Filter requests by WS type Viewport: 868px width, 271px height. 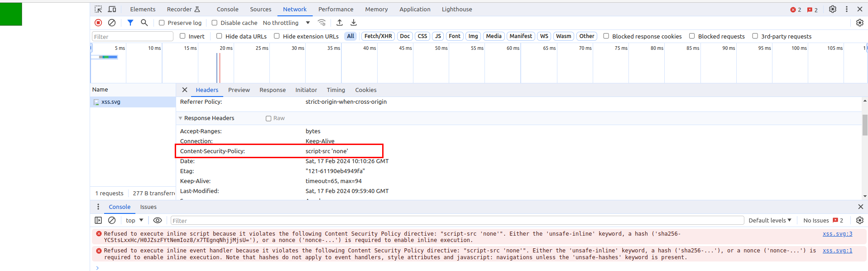click(x=544, y=36)
